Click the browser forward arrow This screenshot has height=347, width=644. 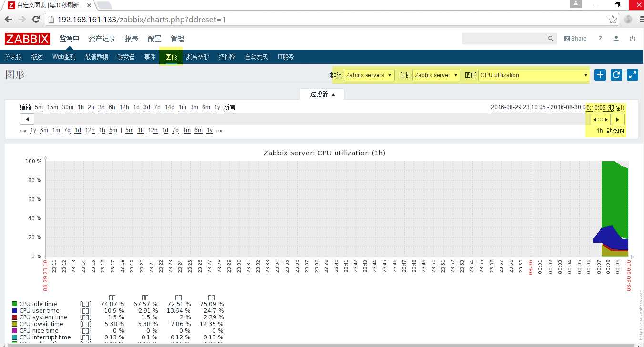click(22, 20)
